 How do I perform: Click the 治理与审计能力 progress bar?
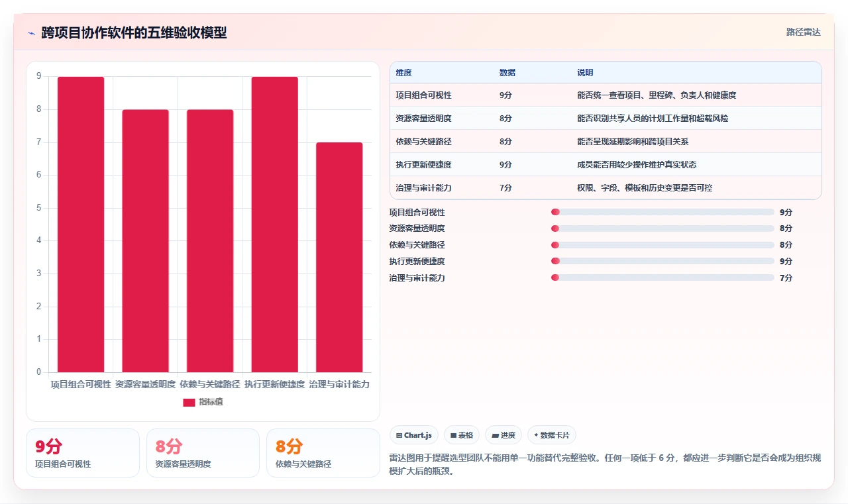point(662,278)
